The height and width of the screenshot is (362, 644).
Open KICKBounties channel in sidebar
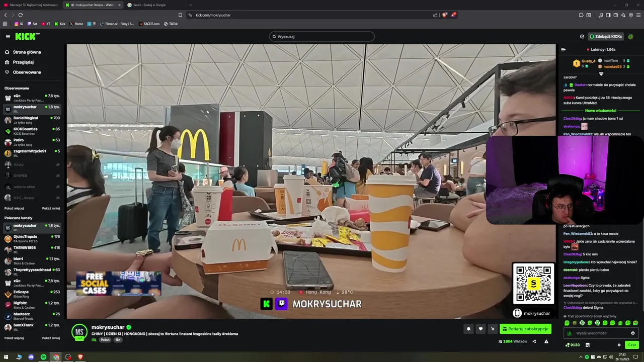click(x=32, y=131)
